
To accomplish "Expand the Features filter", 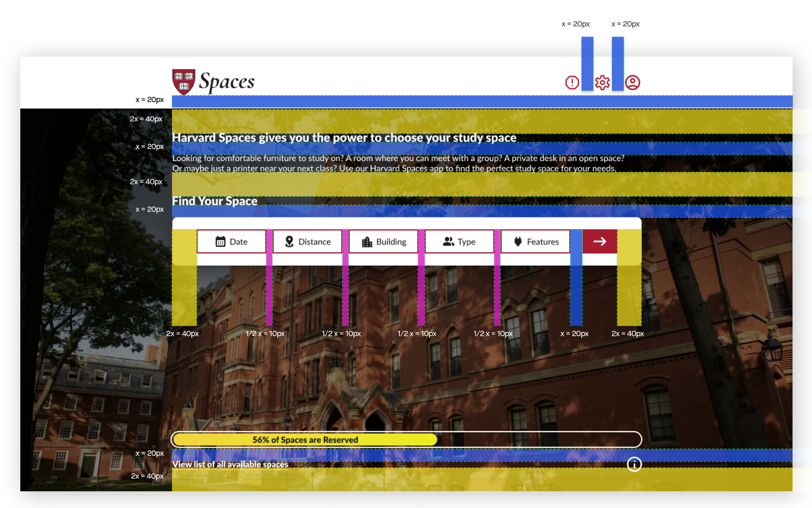I will click(x=535, y=241).
